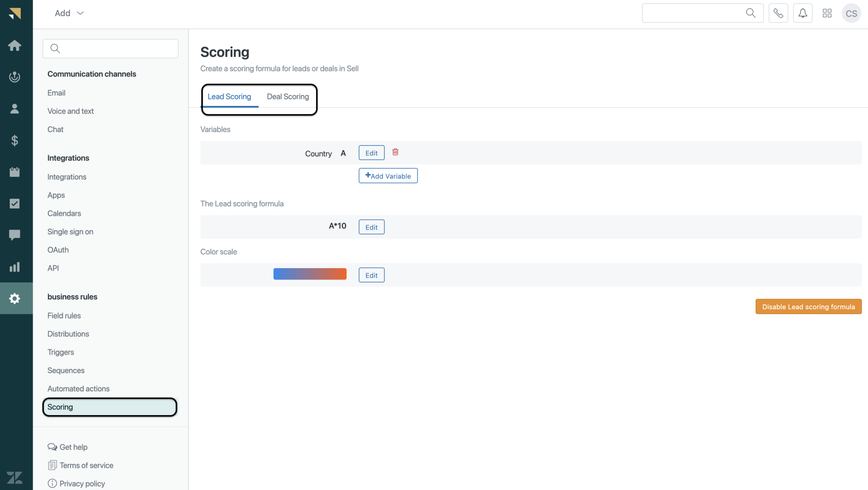Edit the lead score color scale gradient
This screenshot has height=490, width=868.
pos(371,274)
